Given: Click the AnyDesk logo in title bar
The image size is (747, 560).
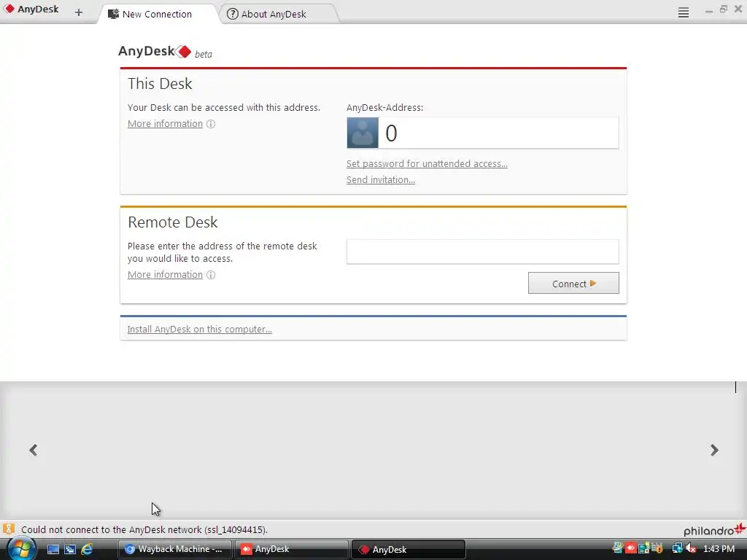Looking at the screenshot, I should pyautogui.click(x=31, y=9).
